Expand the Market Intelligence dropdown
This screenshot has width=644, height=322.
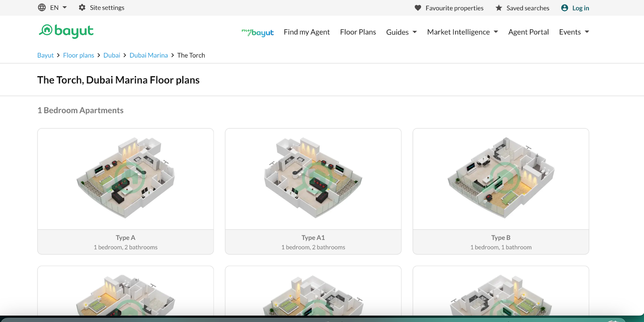click(x=462, y=32)
